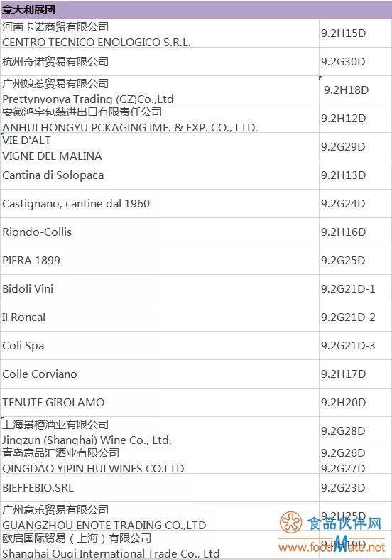Select the TENUTE GIROLAMO cell

160,403
